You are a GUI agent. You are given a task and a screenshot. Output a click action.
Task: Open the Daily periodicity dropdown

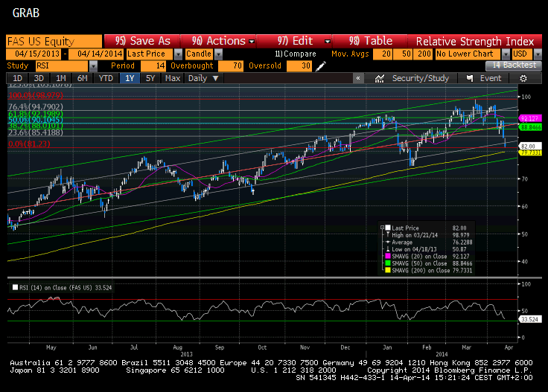pyautogui.click(x=203, y=78)
